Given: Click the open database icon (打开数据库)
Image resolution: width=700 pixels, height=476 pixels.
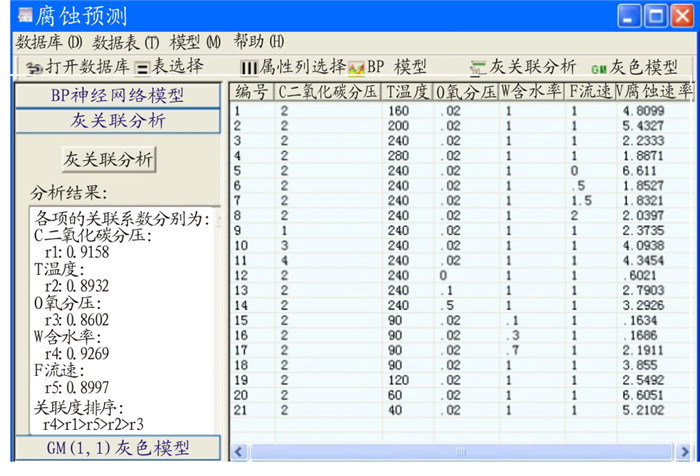Looking at the screenshot, I should click(x=34, y=68).
